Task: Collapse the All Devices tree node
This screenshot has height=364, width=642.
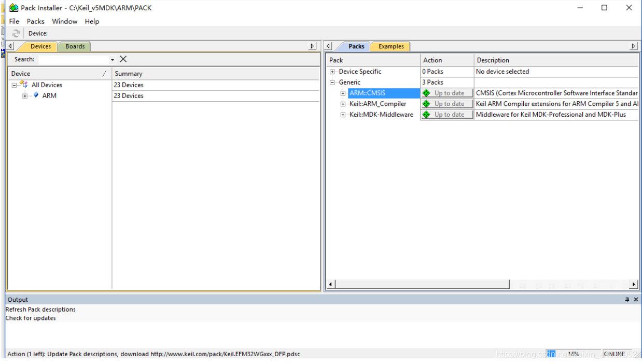Action: (x=14, y=85)
